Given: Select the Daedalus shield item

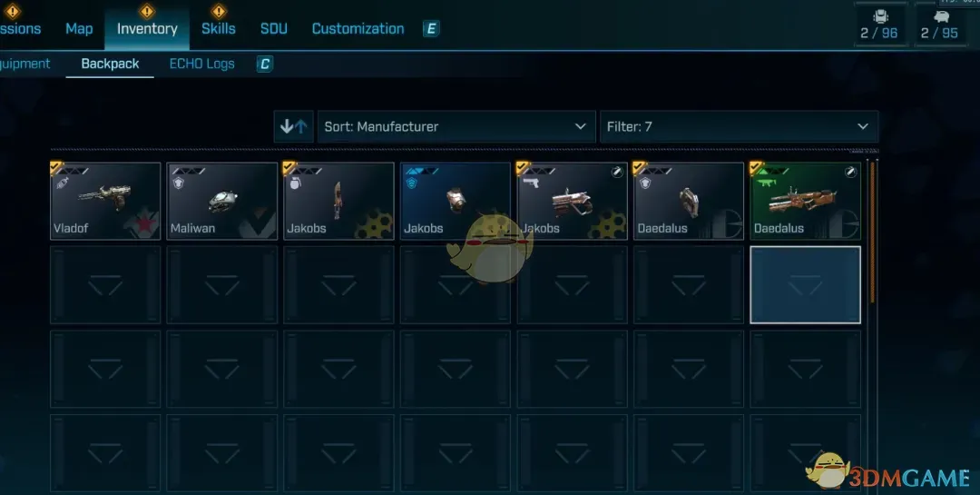Looking at the screenshot, I should pyautogui.click(x=689, y=201).
